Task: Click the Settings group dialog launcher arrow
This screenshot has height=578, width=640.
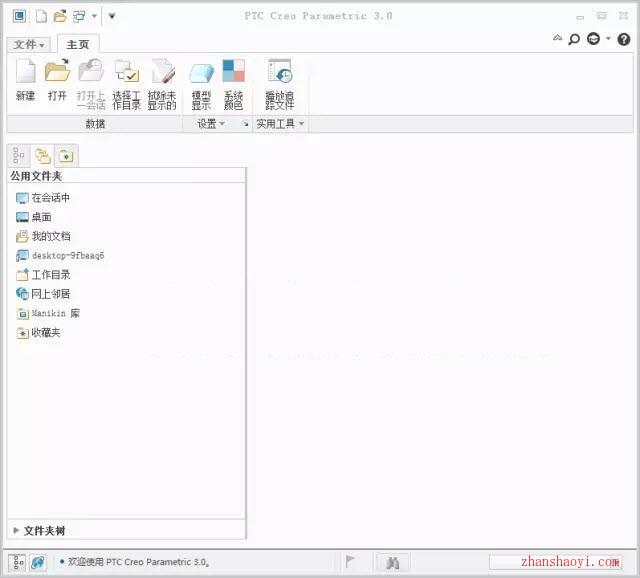Action: pos(245,124)
